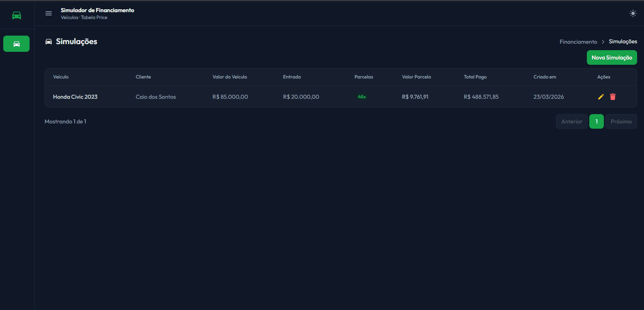Select the Honda Civic 2023 cell
Screen dimensions: 644x310
tap(75, 97)
